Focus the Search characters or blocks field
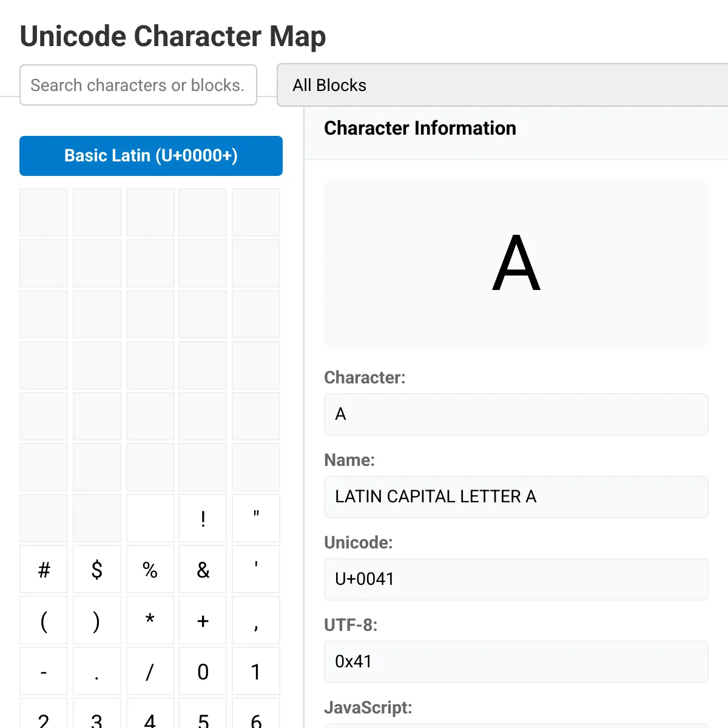 tap(138, 85)
